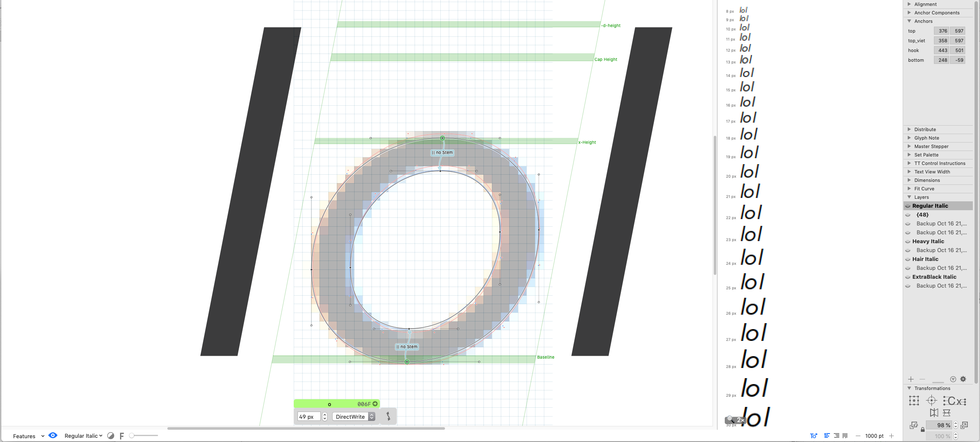The height and width of the screenshot is (442, 980).
Task: Select the ExtraBlack Italic master layer
Action: pos(934,277)
